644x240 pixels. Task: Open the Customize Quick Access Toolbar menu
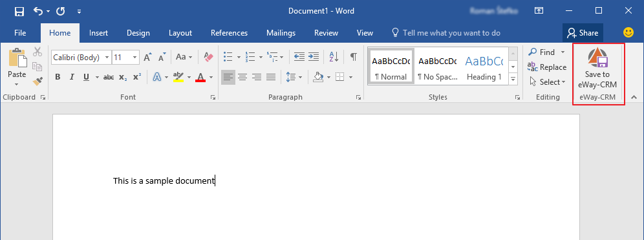point(79,12)
